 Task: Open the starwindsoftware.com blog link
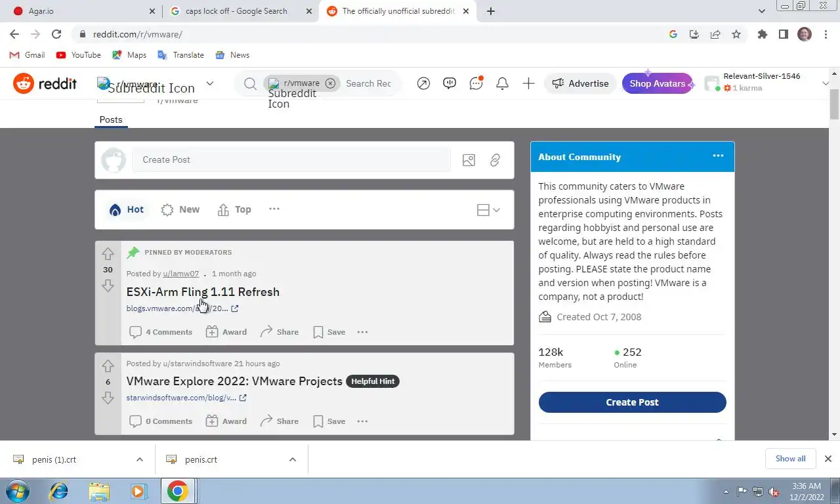pos(186,398)
